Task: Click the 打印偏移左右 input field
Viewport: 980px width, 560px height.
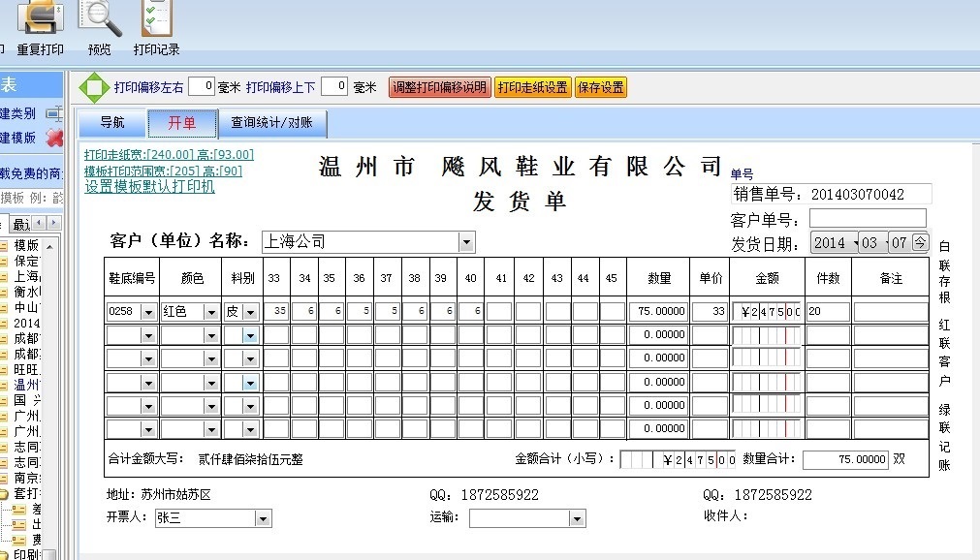Action: 202,86
